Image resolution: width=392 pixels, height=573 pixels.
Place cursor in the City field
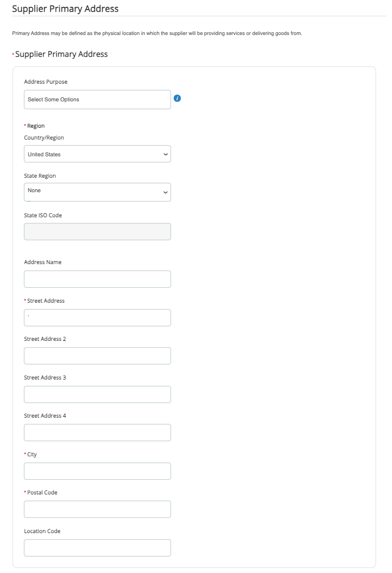pyautogui.click(x=97, y=471)
